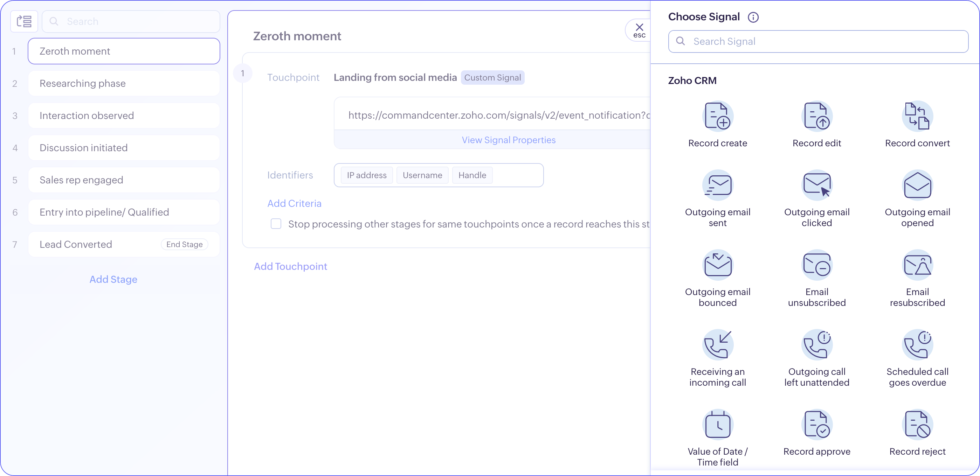Click the Add Touchpoint link
Screen dimensions: 980x476
(290, 266)
